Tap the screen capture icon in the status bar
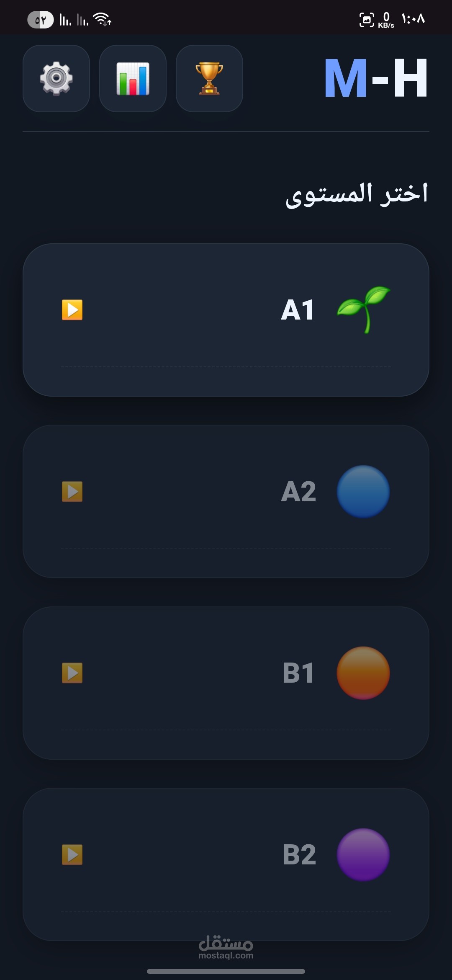Image resolution: width=452 pixels, height=980 pixels. 367,20
